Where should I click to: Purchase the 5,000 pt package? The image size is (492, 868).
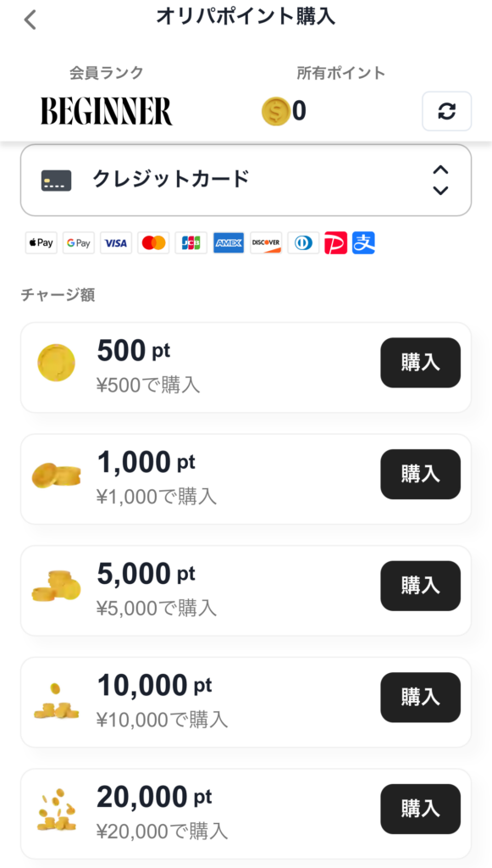coord(420,586)
